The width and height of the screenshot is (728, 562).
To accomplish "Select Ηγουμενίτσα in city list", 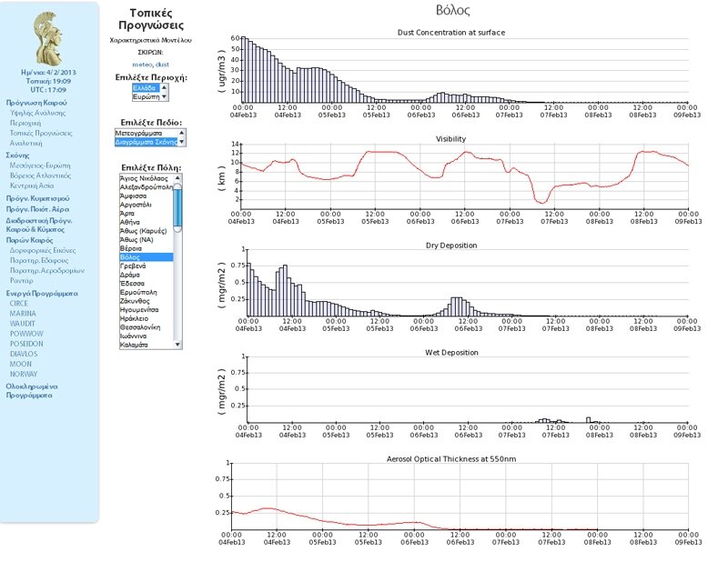I will point(147,309).
